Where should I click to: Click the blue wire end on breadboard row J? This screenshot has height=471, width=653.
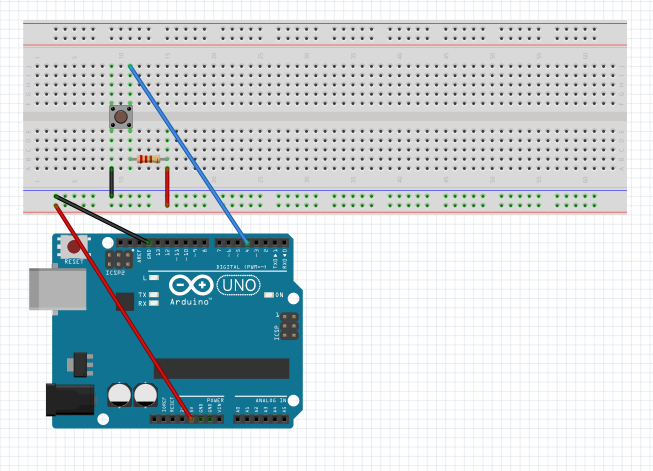pos(130,67)
